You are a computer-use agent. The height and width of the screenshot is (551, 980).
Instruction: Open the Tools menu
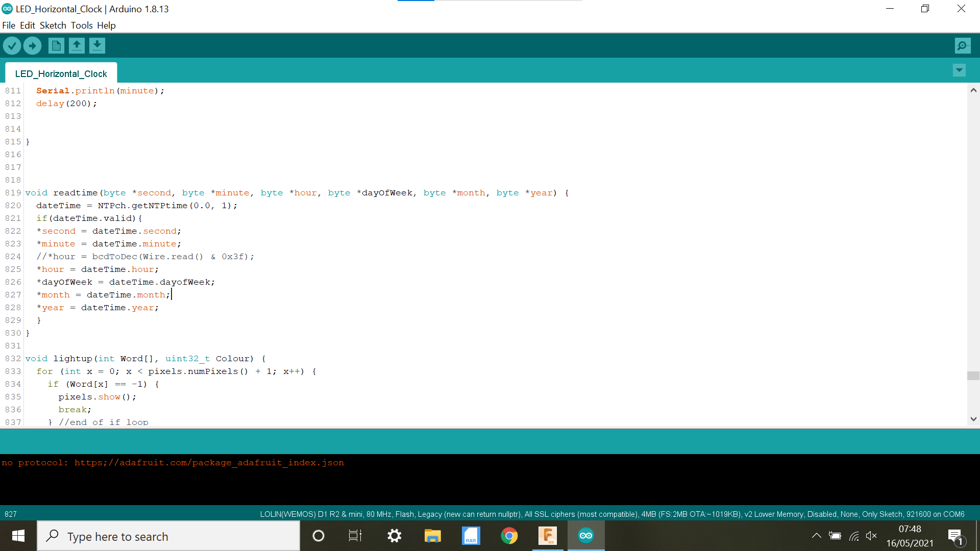(x=80, y=25)
